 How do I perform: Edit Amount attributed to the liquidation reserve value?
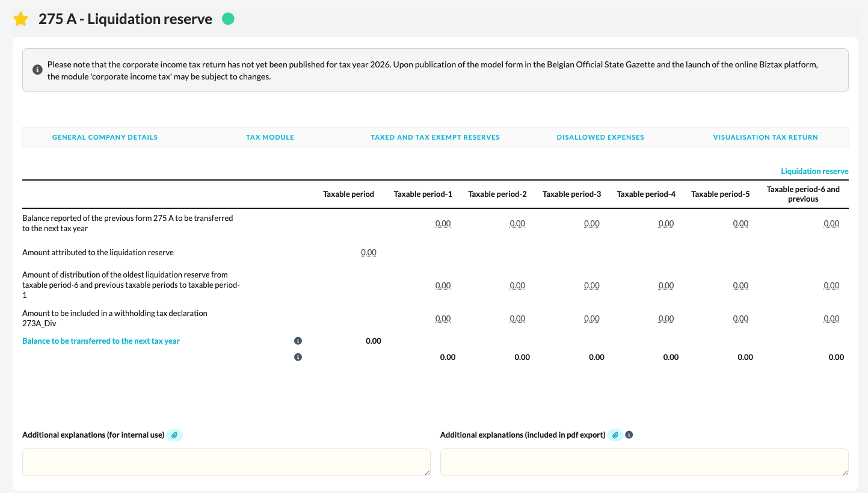pos(369,253)
